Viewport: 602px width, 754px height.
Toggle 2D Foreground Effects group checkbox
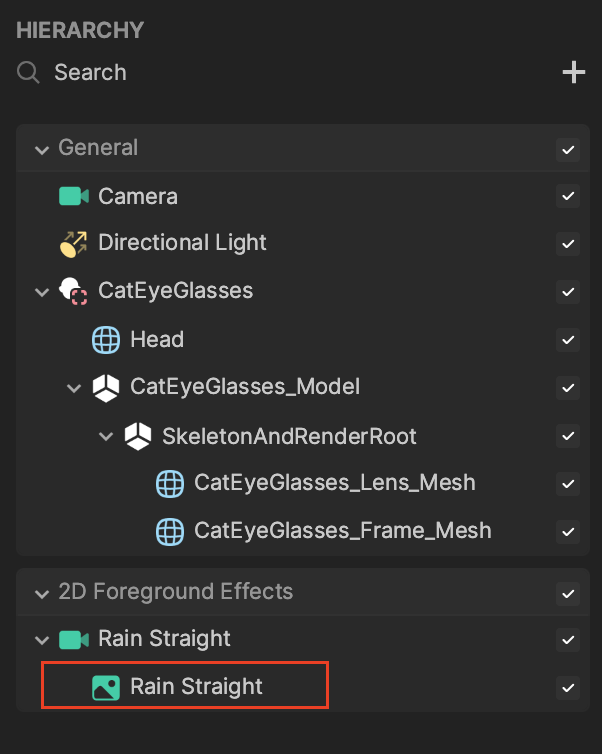tap(568, 594)
